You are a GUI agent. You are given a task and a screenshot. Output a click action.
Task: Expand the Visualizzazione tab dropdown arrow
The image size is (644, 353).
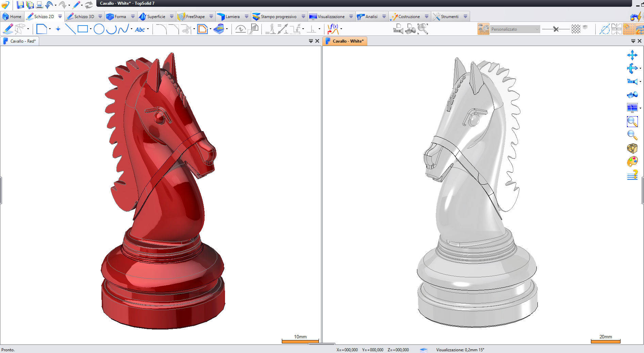(351, 16)
